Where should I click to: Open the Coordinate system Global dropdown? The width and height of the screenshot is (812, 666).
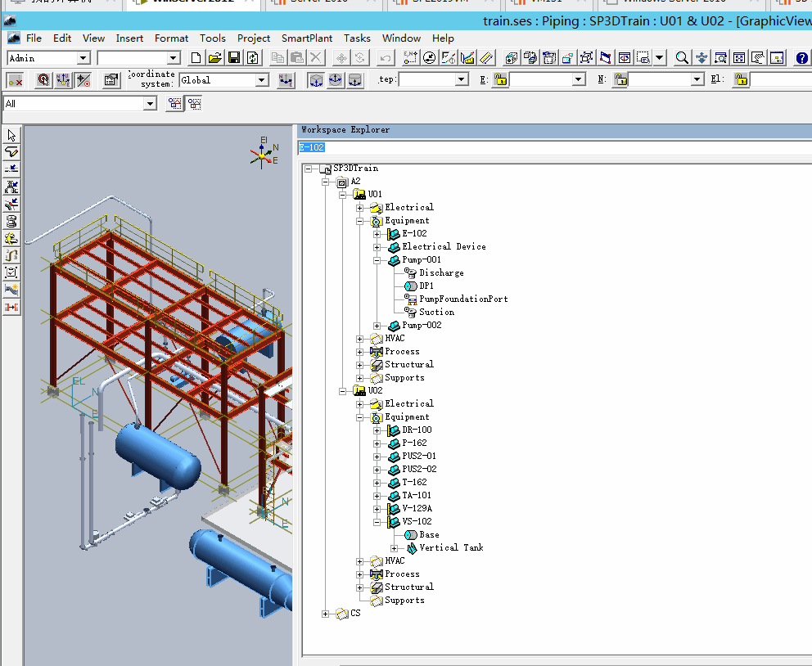point(261,80)
